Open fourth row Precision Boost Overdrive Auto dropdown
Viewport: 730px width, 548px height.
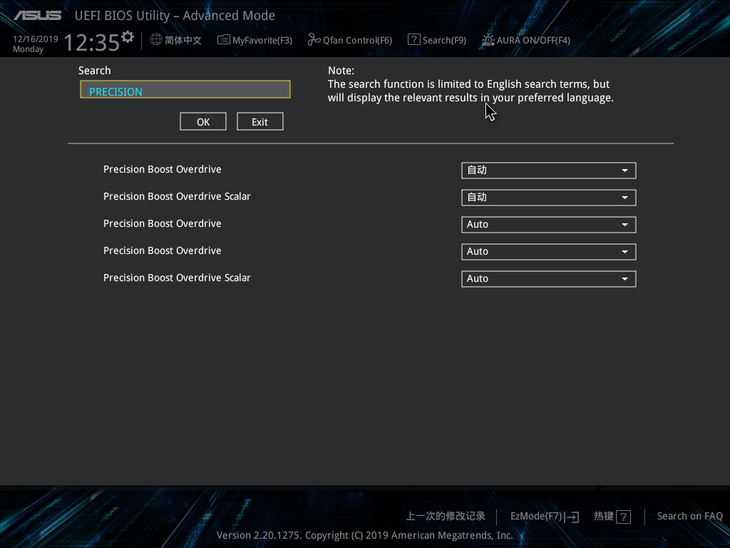click(x=548, y=251)
